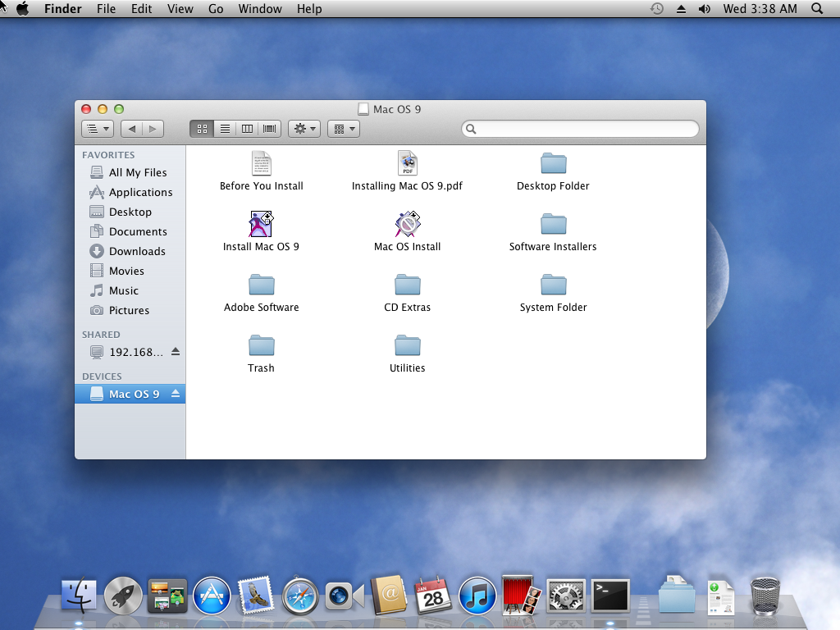Open the Apple menu

22,8
